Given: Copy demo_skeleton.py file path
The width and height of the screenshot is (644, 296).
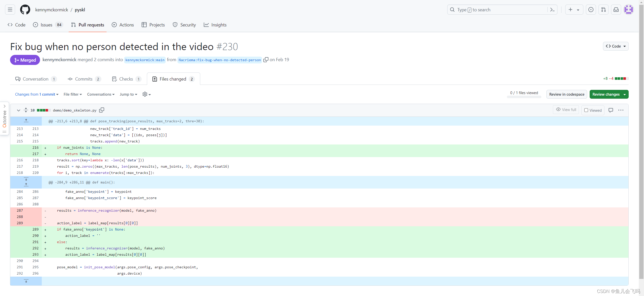Looking at the screenshot, I should pos(102,110).
